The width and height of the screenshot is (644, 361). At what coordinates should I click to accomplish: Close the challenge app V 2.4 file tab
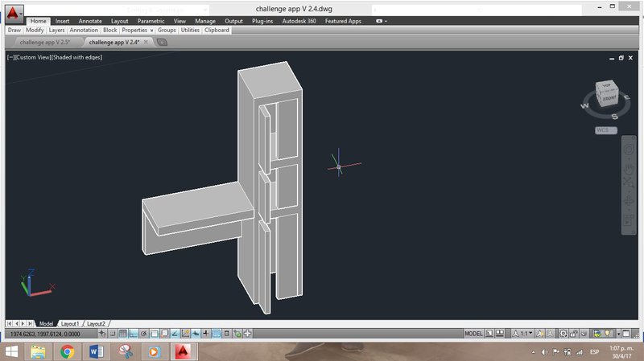[x=146, y=43]
